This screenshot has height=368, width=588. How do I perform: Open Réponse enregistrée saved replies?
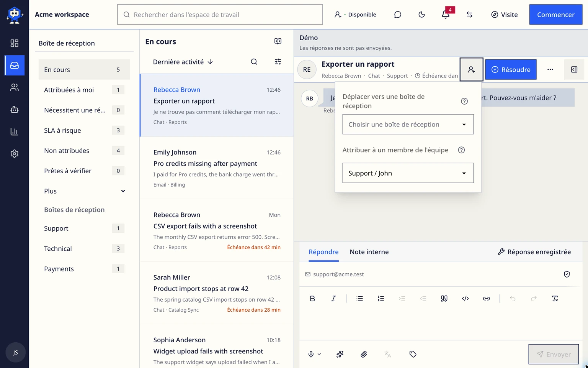(x=534, y=252)
